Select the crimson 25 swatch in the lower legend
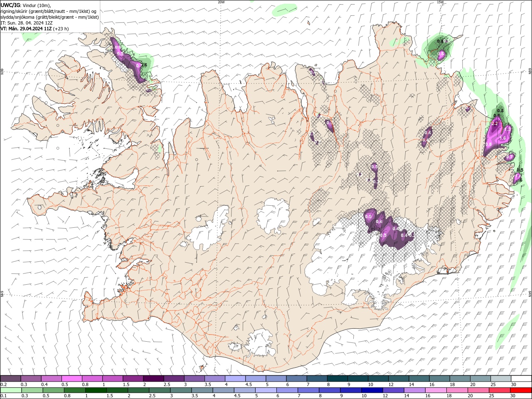Screen dimensions: 532x399 point(499,390)
